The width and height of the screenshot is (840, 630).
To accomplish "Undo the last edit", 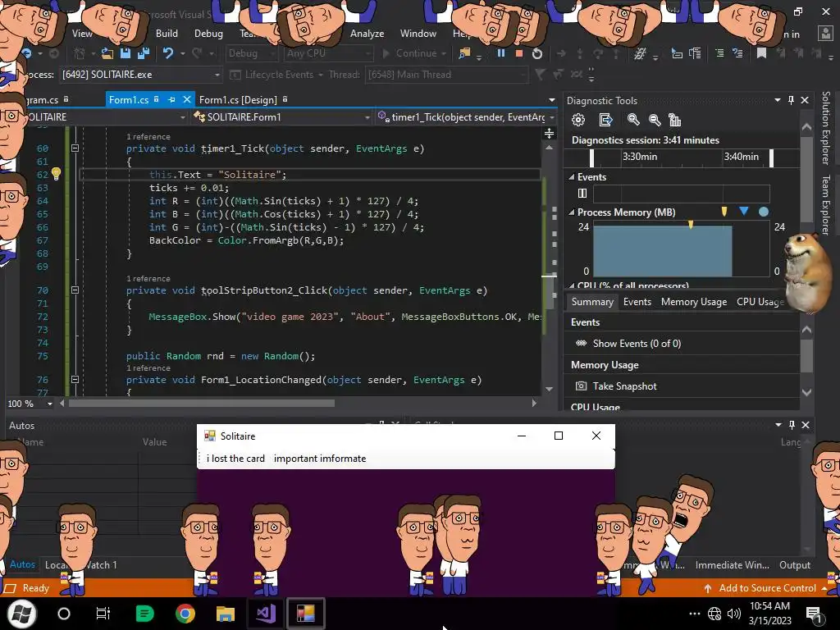I will (167, 53).
